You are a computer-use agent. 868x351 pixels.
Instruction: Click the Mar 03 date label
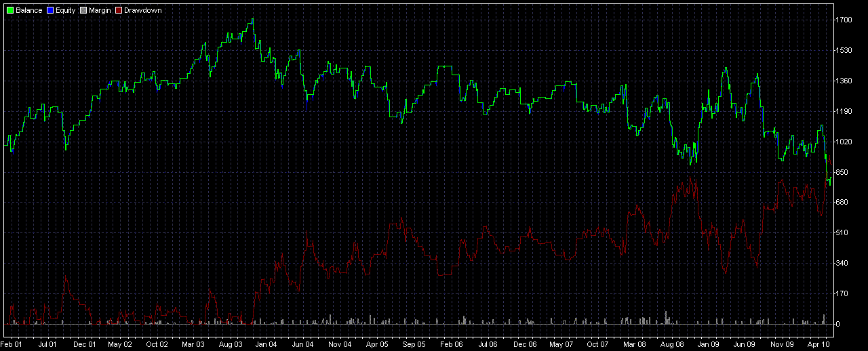pyautogui.click(x=193, y=344)
